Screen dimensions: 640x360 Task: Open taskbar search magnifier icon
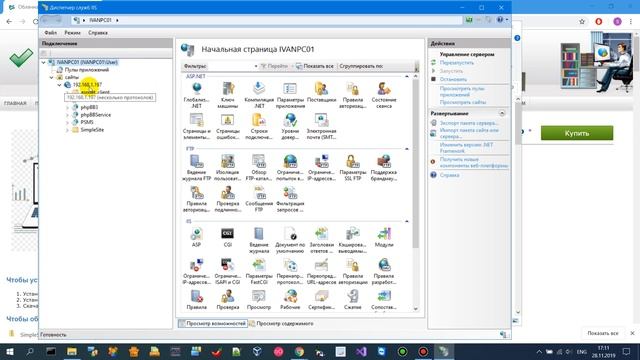(30, 351)
